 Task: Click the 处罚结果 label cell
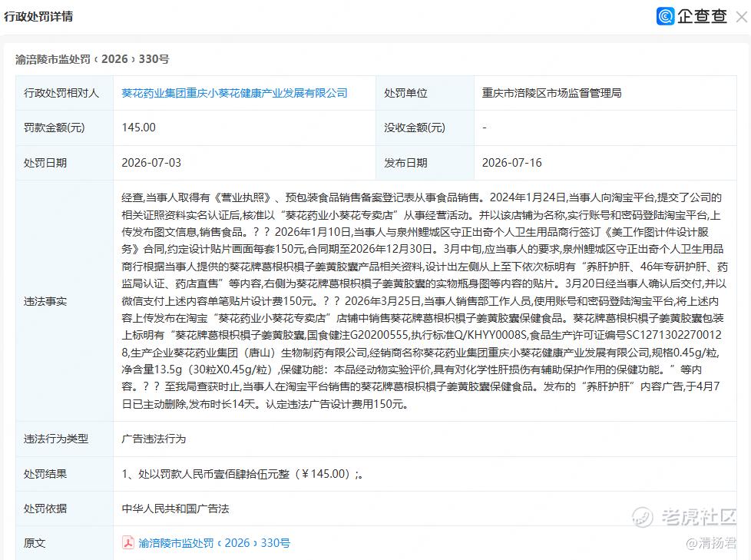pyautogui.click(x=65, y=474)
